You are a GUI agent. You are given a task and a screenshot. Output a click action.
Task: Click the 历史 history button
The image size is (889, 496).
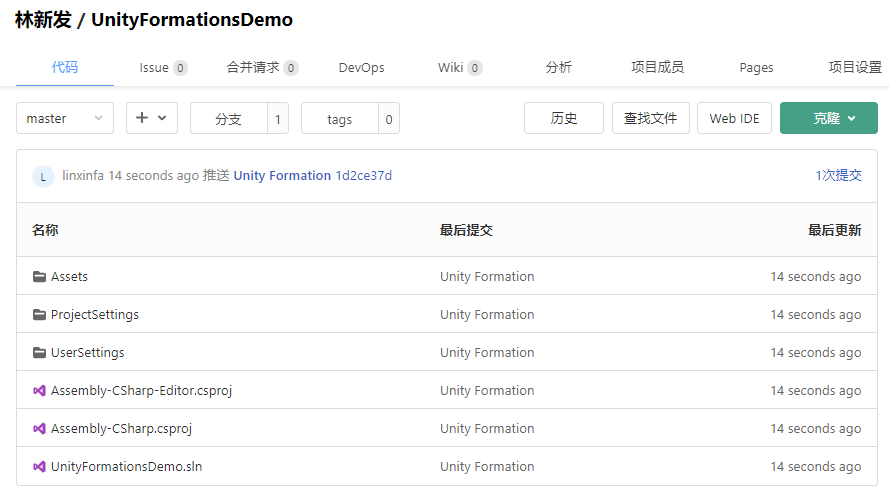click(564, 118)
